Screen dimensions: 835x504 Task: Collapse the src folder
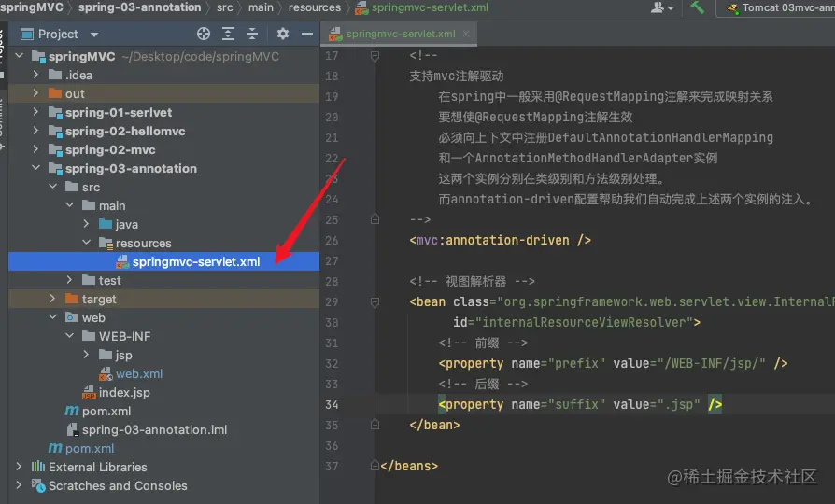click(x=52, y=187)
